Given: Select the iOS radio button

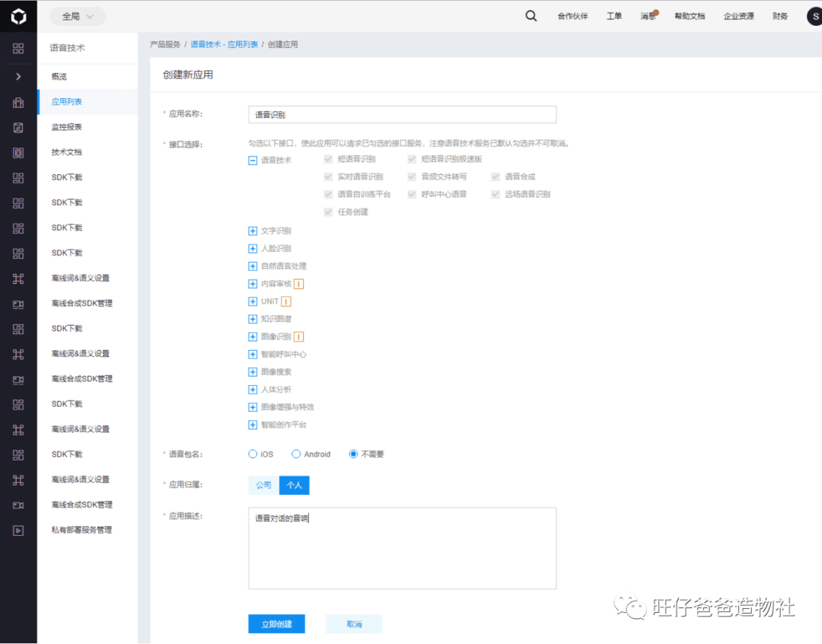Looking at the screenshot, I should [x=253, y=454].
